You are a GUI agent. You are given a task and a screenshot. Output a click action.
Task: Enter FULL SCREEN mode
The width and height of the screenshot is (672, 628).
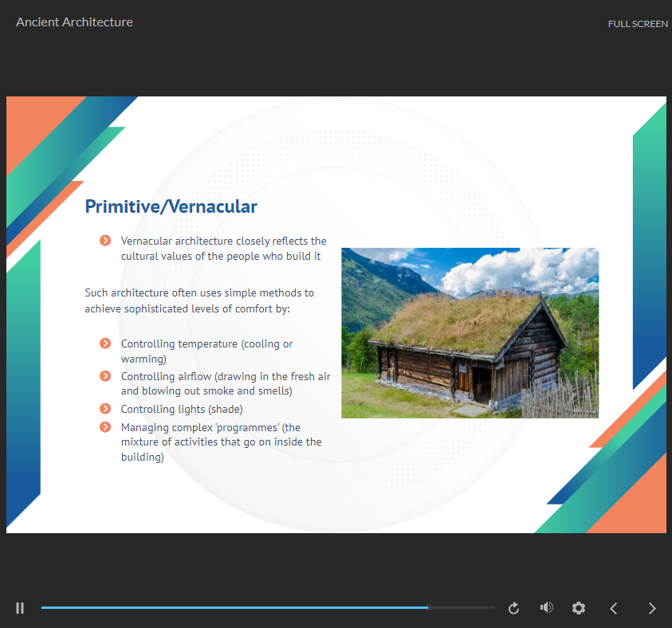click(x=638, y=24)
